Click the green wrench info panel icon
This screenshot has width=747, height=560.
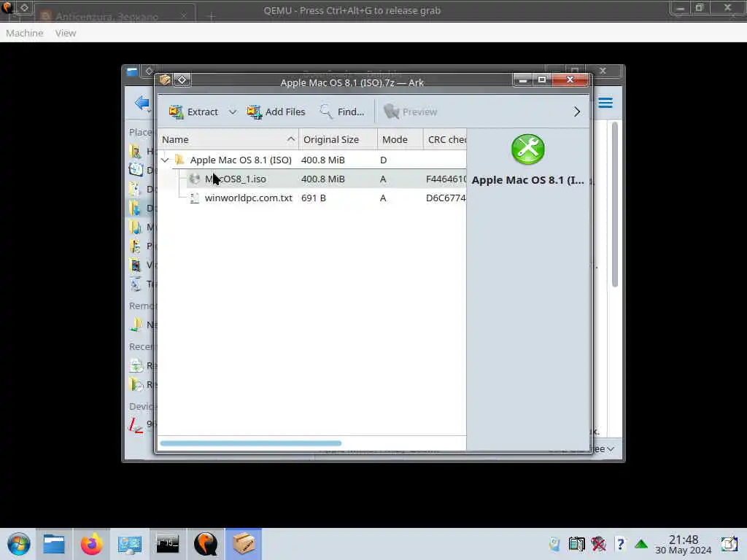point(528,149)
